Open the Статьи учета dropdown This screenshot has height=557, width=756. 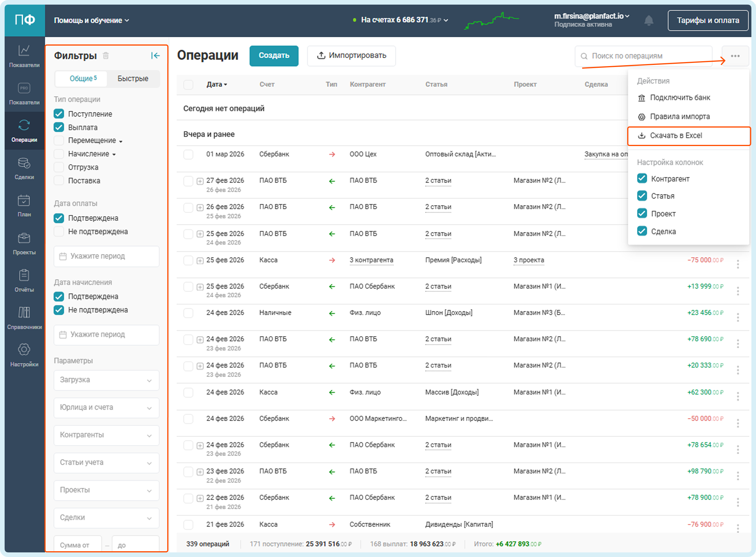point(106,463)
